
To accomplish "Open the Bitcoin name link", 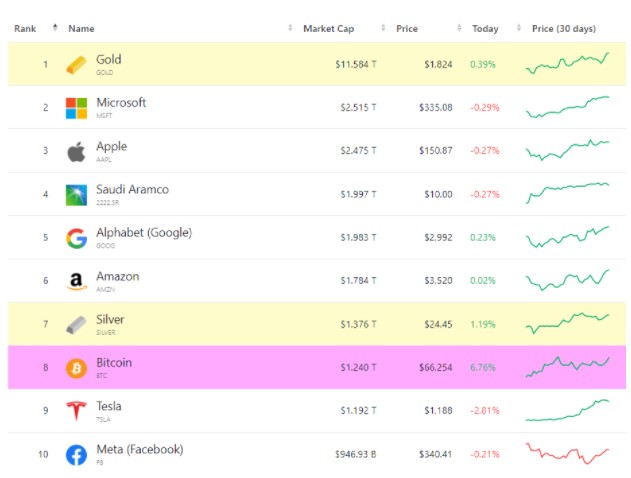I will pos(113,363).
